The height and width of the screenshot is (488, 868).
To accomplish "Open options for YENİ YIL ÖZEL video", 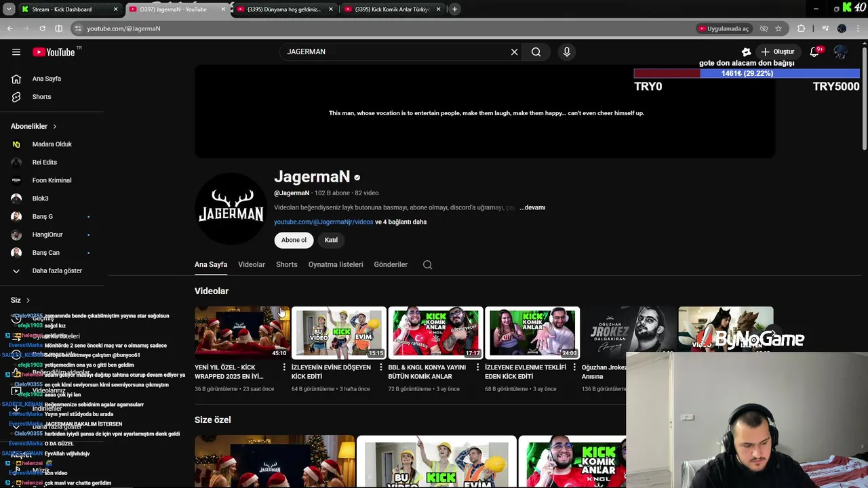I will coord(284,367).
